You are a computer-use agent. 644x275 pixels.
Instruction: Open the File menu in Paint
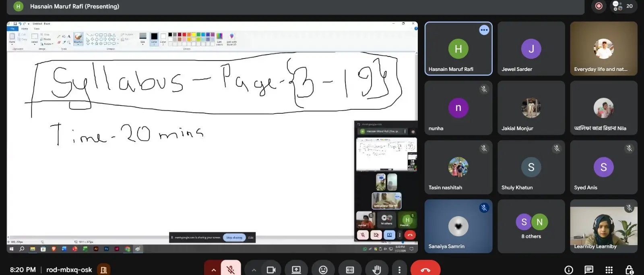pos(12,29)
